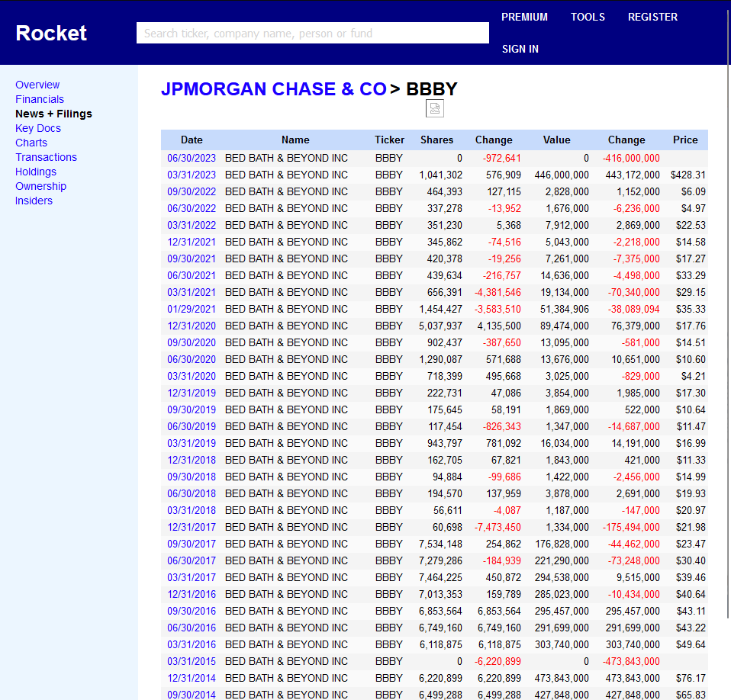Open the 06/30/2020 filing date link
The width and height of the screenshot is (731, 700).
tap(192, 359)
